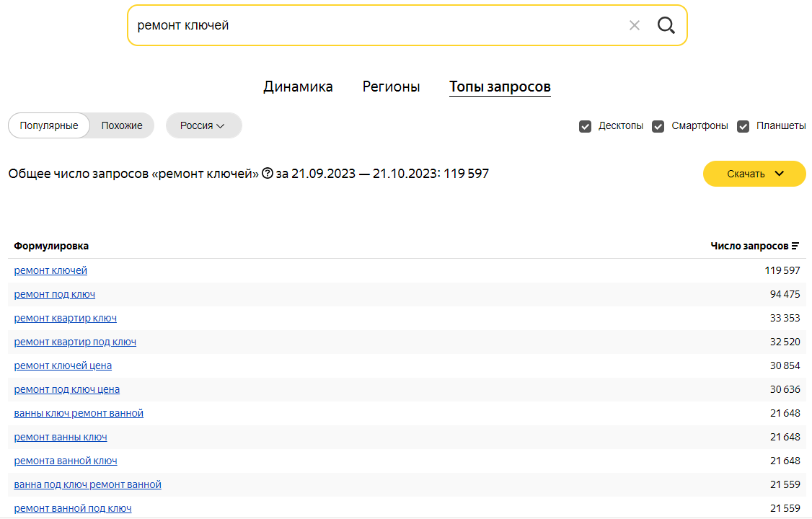Sort by the Число запросов sort icon
The image size is (812, 519).
click(x=795, y=247)
